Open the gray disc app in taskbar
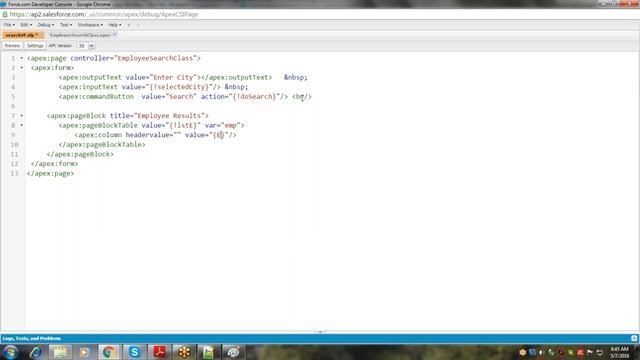Screen dimensions: 640x360 (x=233, y=352)
